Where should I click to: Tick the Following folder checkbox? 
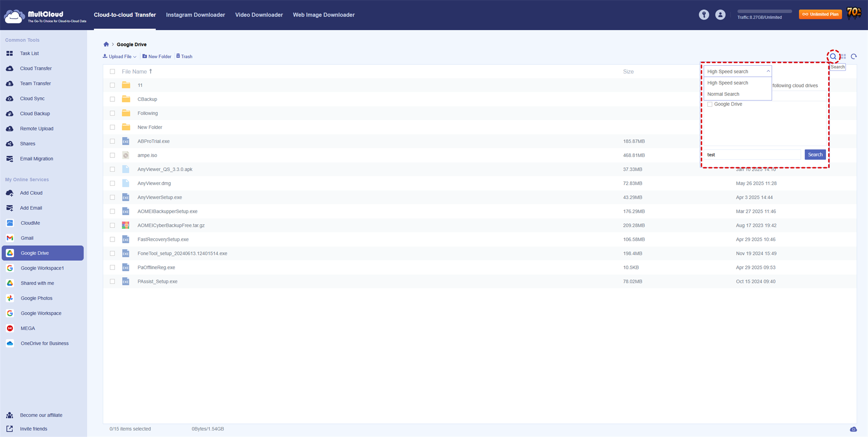(112, 113)
